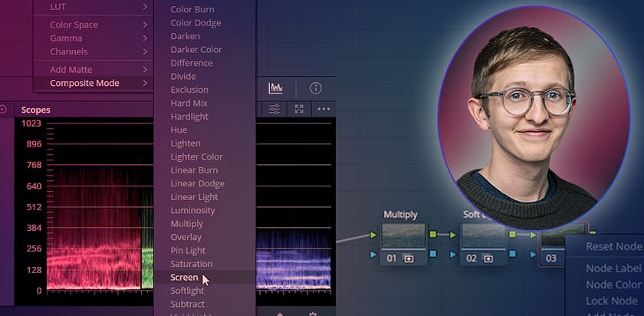
Task: Click green RGB input triangle of node 02
Action: click(x=452, y=235)
